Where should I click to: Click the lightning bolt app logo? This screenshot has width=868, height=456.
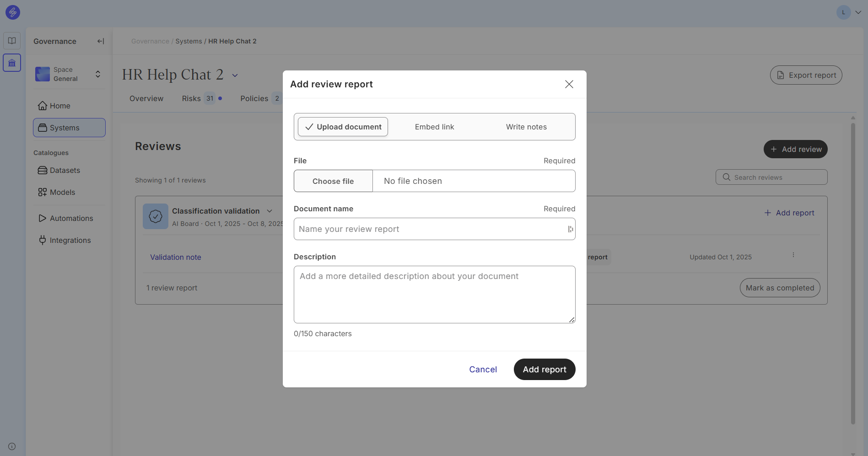13,12
